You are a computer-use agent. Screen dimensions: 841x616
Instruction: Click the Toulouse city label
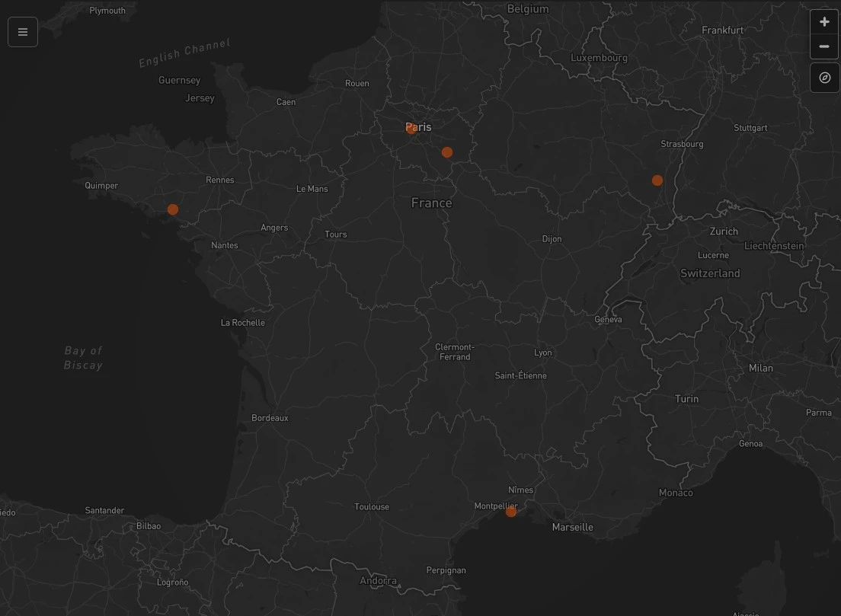coord(371,506)
